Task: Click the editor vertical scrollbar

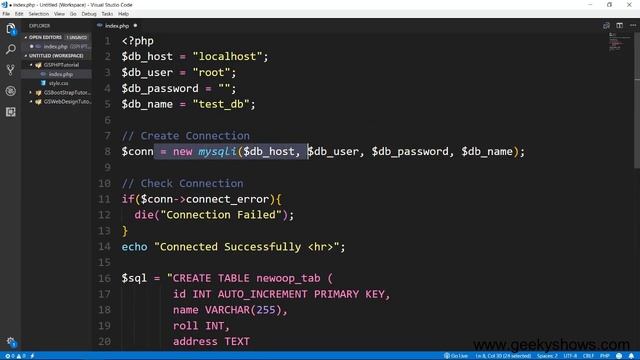Action: pyautogui.click(x=637, y=100)
